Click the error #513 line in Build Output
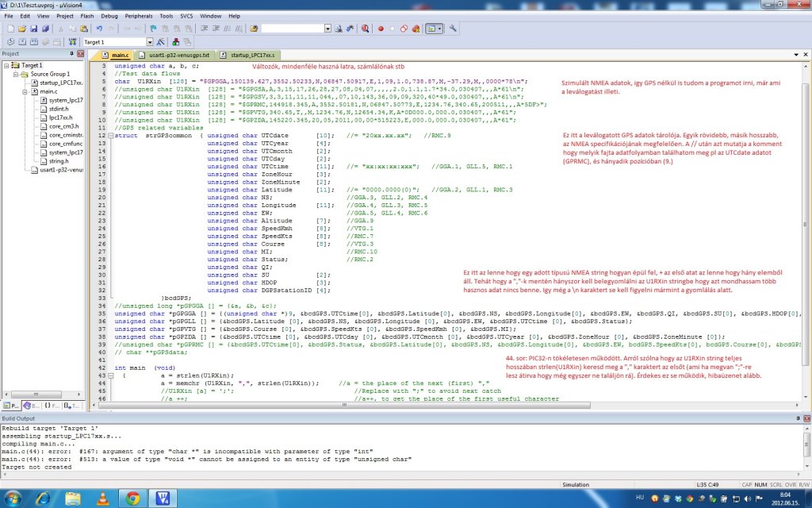812x508 pixels. [x=206, y=460]
